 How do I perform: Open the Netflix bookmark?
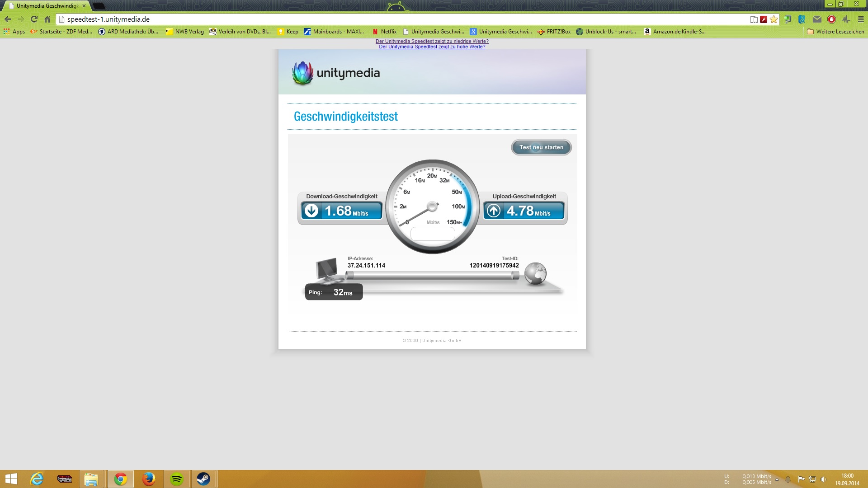384,32
